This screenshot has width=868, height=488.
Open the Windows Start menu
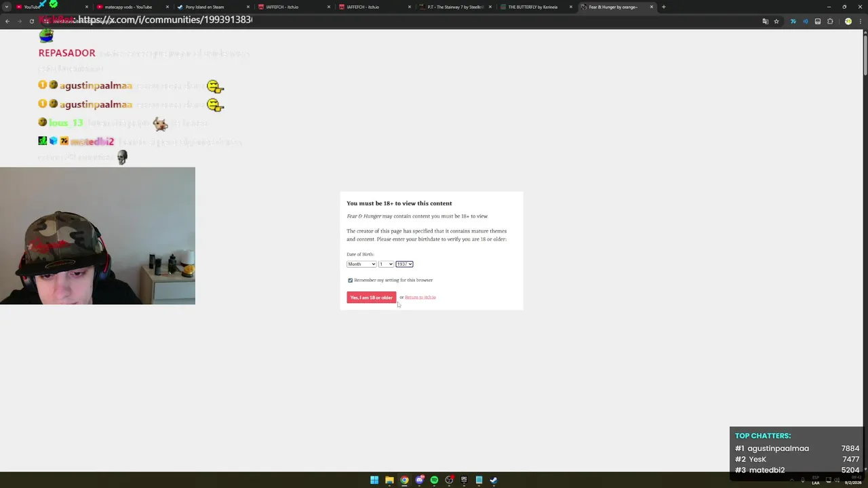[x=374, y=480]
